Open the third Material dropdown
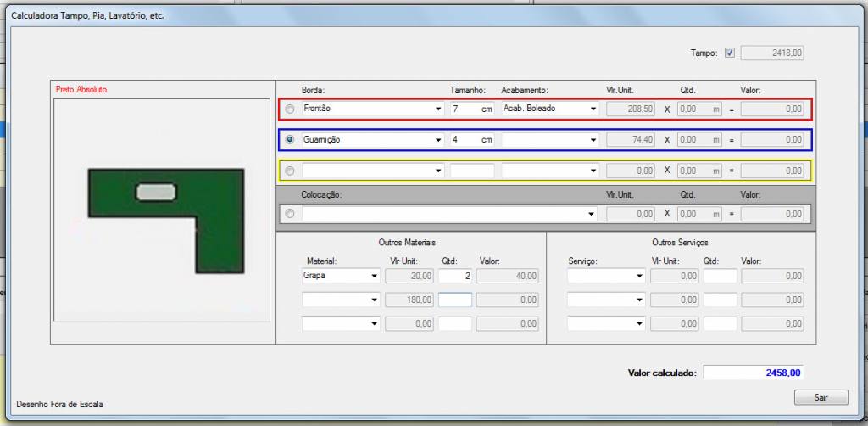This screenshot has height=426, width=868. pyautogui.click(x=341, y=323)
